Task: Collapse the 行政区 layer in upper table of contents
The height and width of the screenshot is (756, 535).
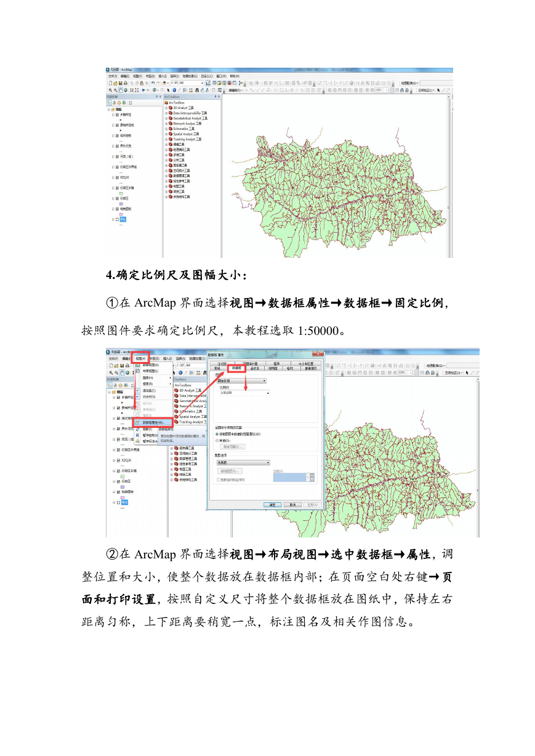Action: click(113, 198)
